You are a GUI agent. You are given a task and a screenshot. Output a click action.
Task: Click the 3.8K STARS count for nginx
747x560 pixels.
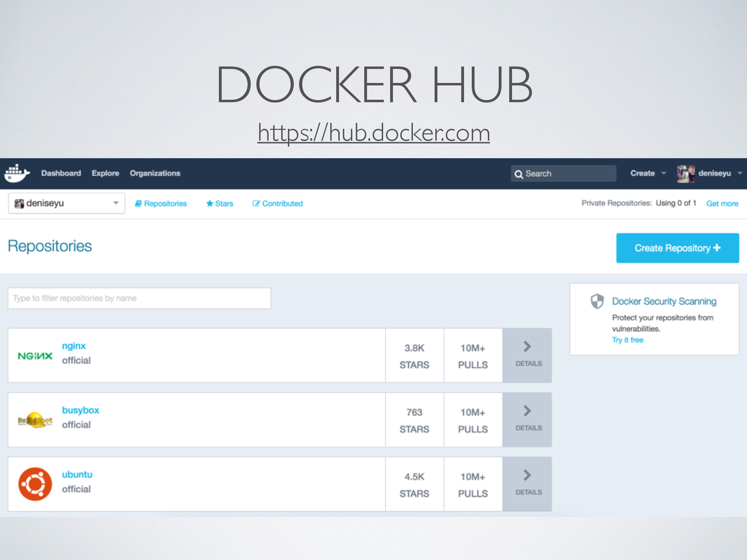(x=415, y=356)
